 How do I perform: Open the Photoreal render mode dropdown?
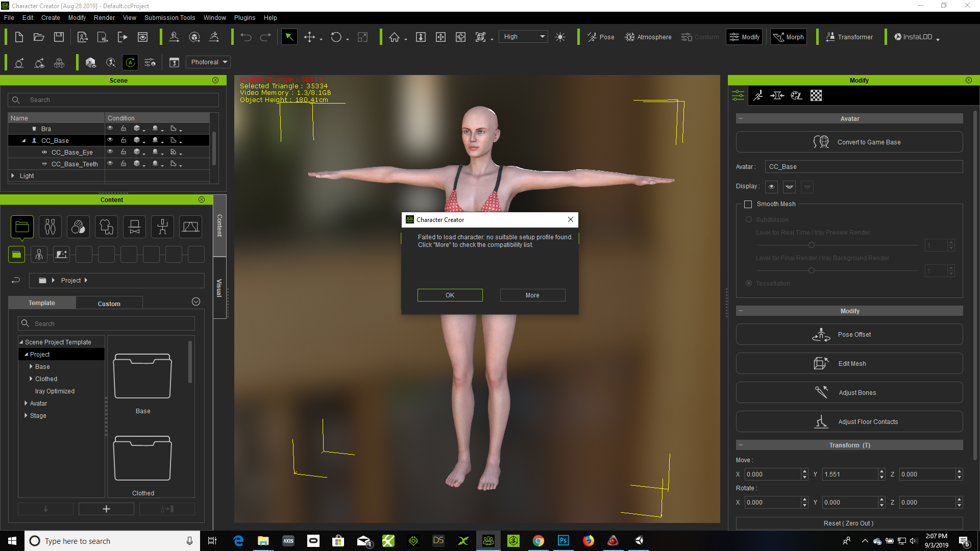point(208,62)
